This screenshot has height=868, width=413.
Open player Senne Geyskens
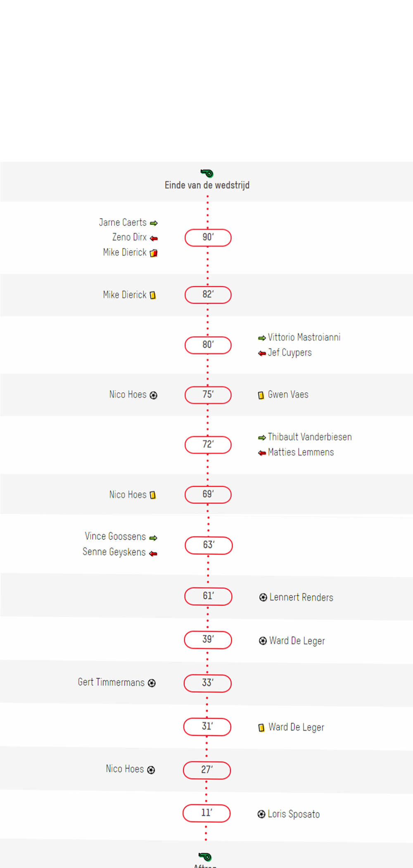[x=114, y=552]
